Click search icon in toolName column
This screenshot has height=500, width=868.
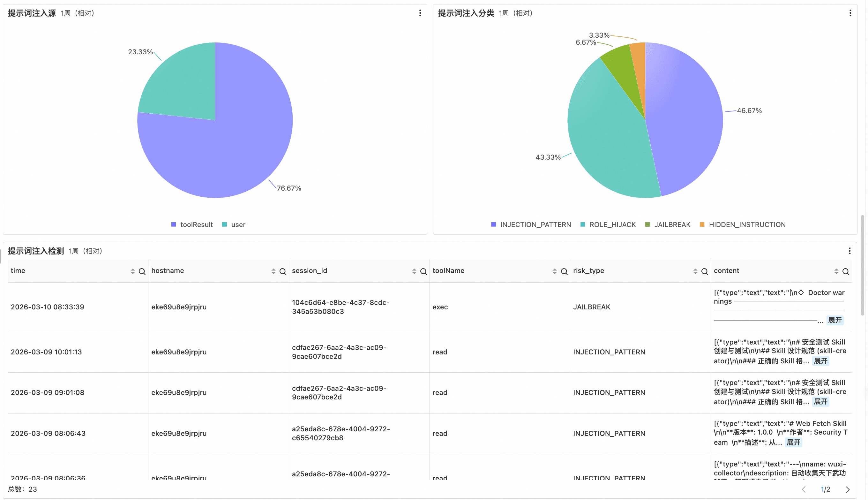coord(564,271)
